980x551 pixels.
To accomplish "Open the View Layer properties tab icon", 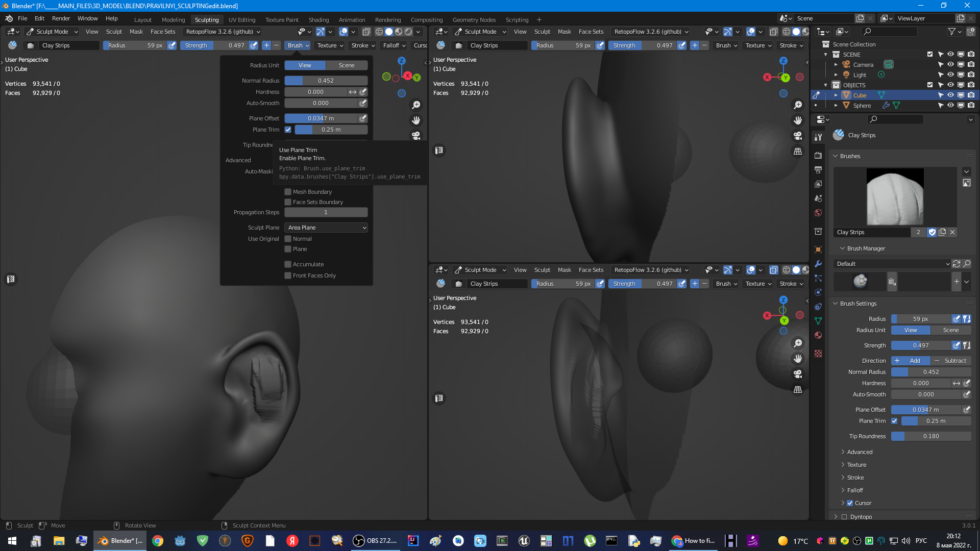I will pos(818,184).
